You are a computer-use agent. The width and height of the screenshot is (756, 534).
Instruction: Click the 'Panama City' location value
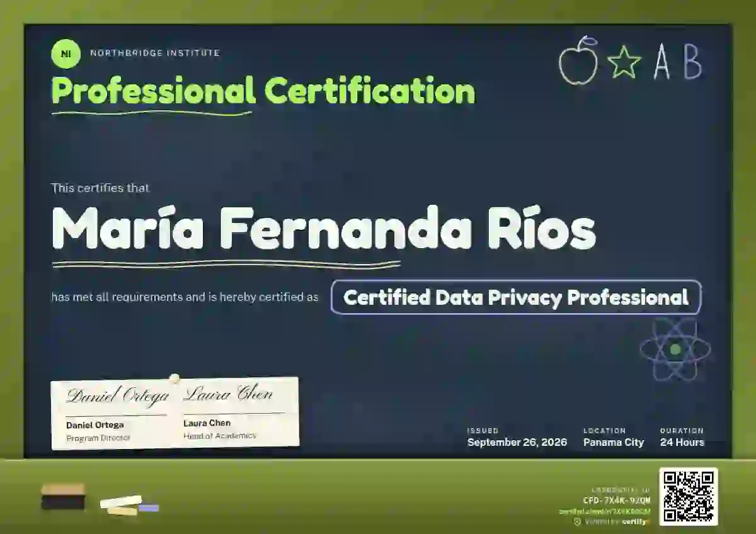point(614,442)
